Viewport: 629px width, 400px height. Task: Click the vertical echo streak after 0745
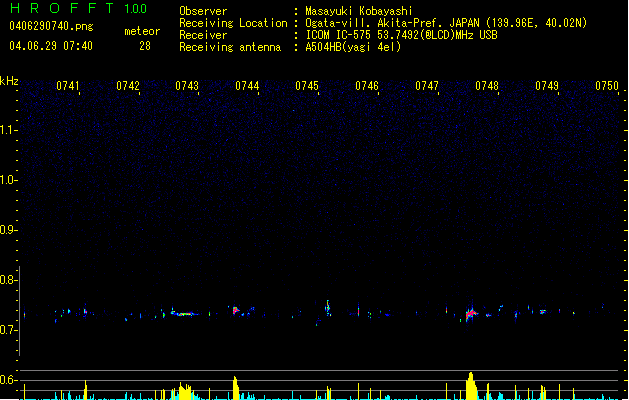click(x=328, y=308)
